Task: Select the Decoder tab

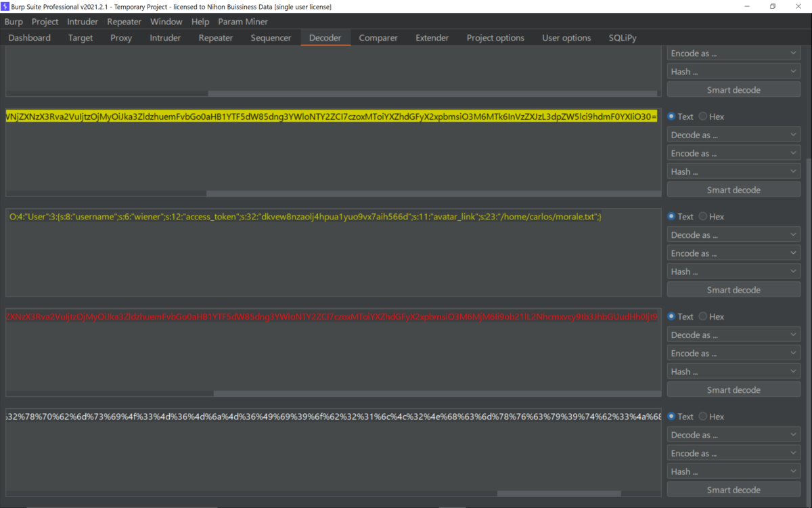Action: (325, 38)
